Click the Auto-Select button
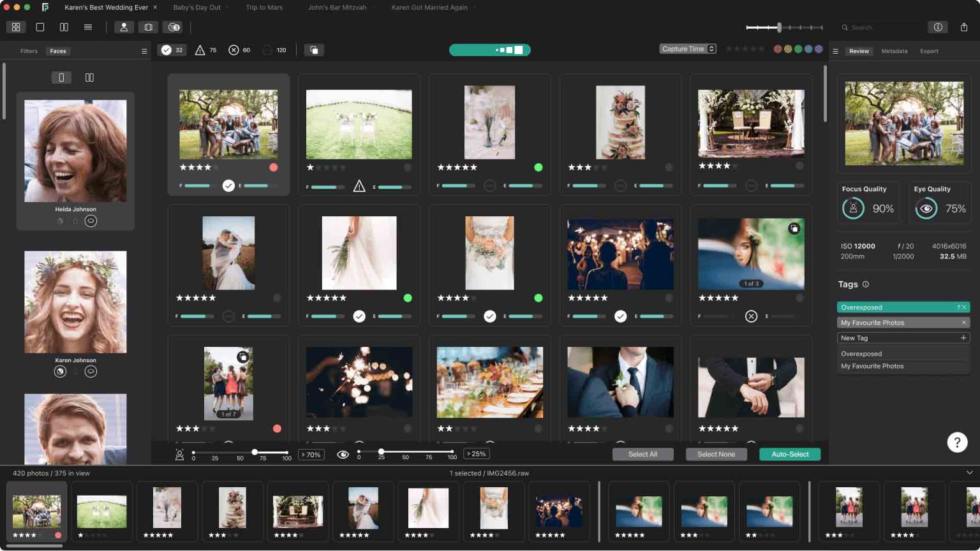This screenshot has height=551, width=980. pos(790,454)
